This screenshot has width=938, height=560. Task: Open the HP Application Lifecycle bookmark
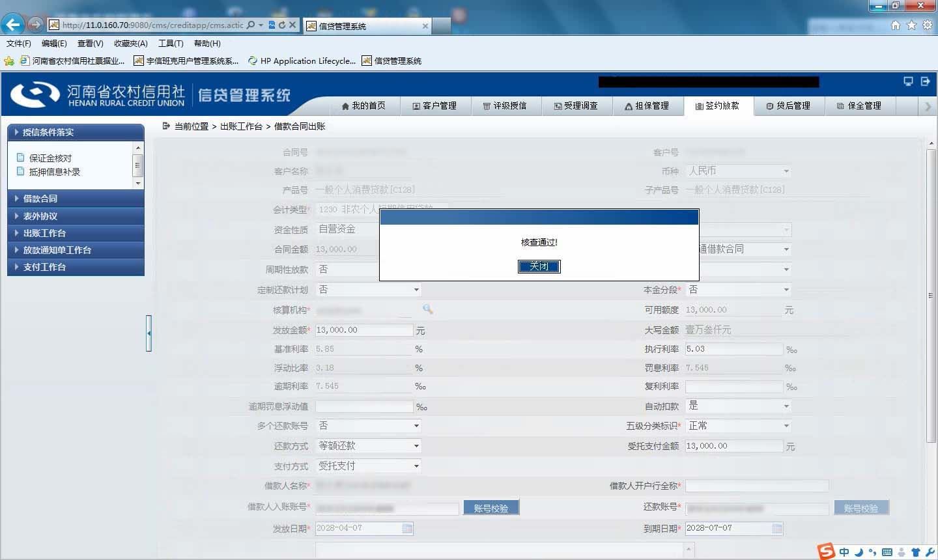coord(302,61)
